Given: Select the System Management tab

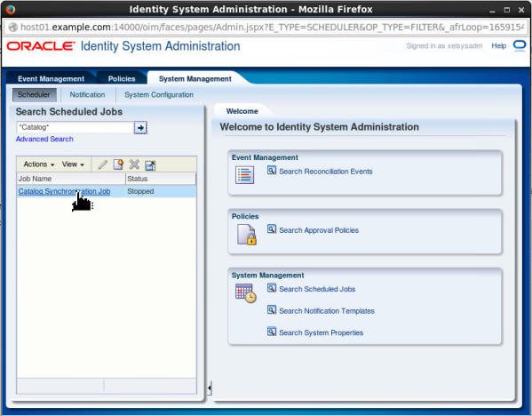Looking at the screenshot, I should click(195, 79).
